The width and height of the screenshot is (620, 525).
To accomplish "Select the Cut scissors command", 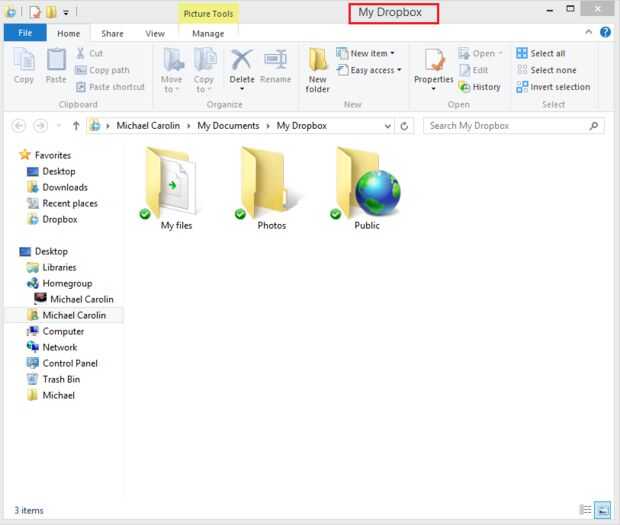I will (89, 53).
